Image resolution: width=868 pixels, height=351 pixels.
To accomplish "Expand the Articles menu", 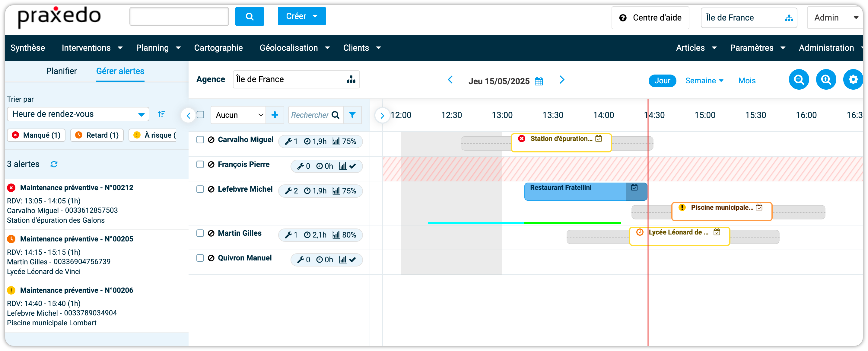I will tap(696, 48).
